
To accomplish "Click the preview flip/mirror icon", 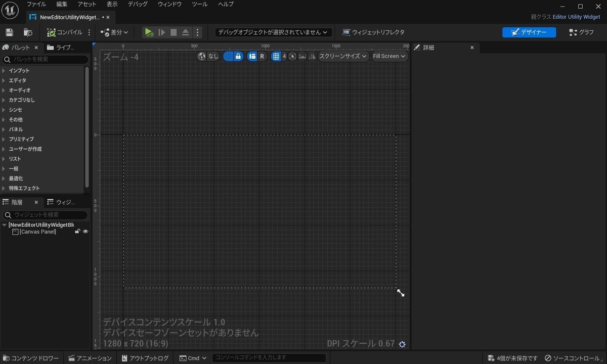I will coord(312,56).
